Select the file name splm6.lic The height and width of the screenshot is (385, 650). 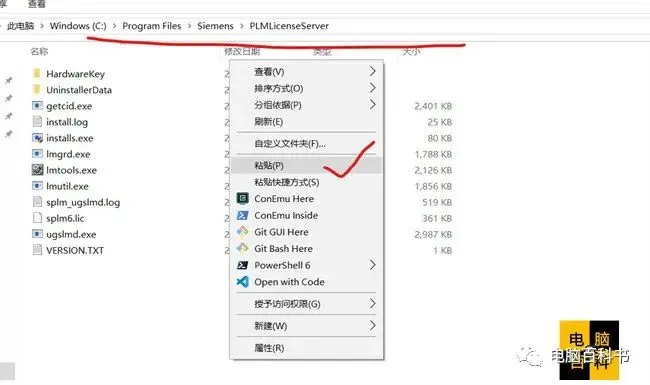click(x=65, y=218)
